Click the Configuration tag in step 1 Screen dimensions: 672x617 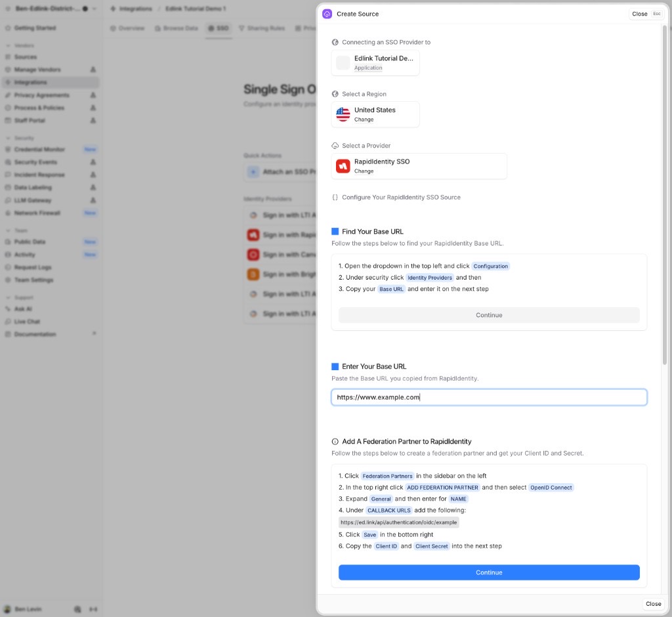[491, 266]
